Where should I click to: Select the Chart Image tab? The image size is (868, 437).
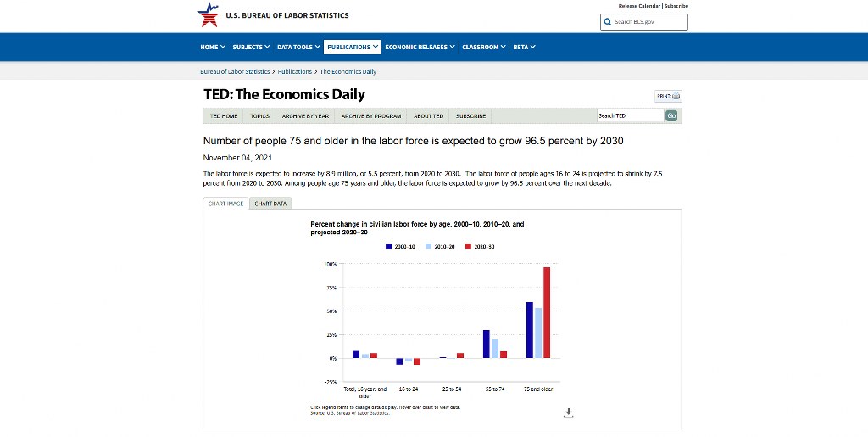(225, 204)
